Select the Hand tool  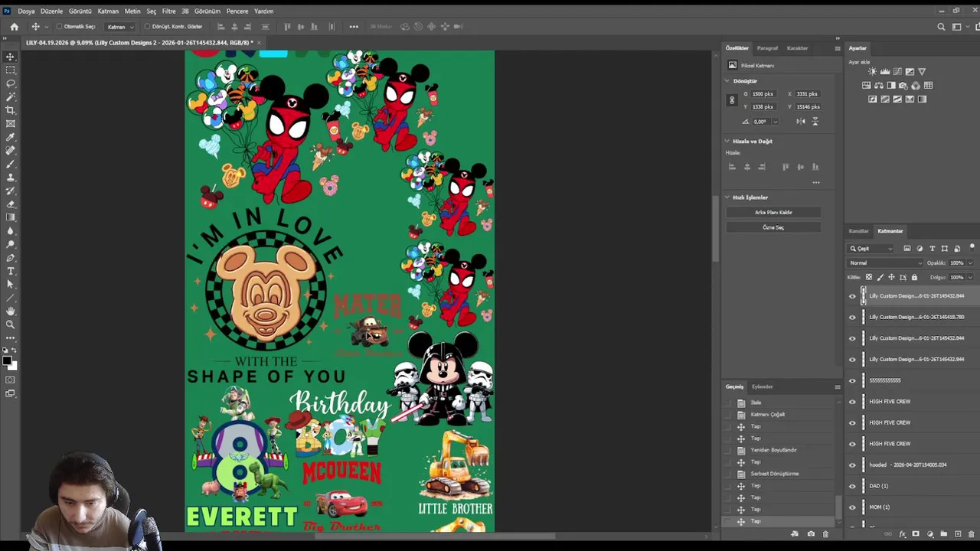[11, 311]
